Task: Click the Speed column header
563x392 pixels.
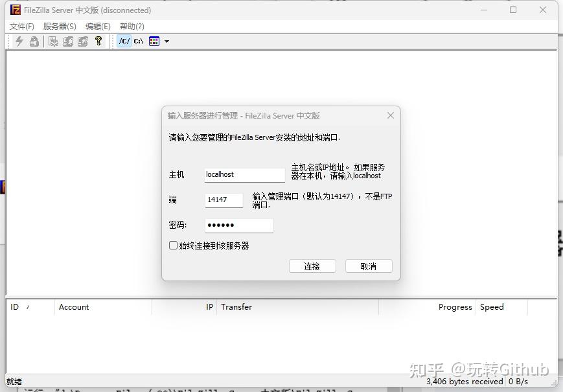Action: 501,307
